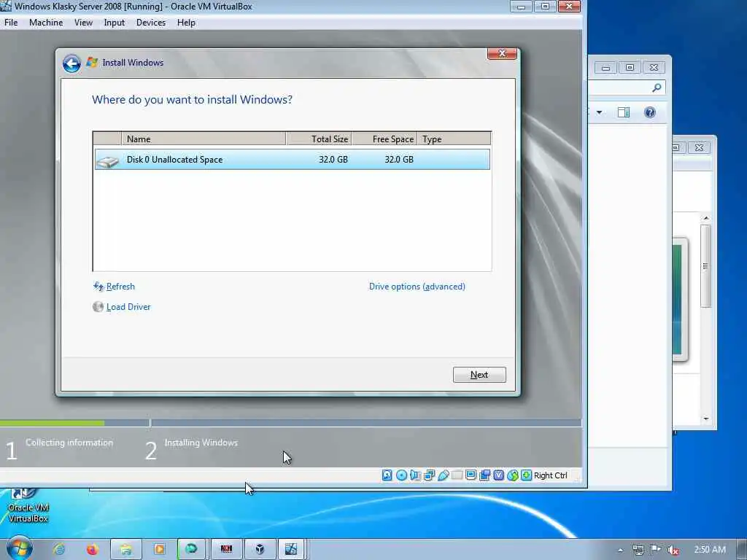Go back using the Install Windows back arrow
Image resolution: width=747 pixels, height=560 pixels.
pyautogui.click(x=71, y=63)
